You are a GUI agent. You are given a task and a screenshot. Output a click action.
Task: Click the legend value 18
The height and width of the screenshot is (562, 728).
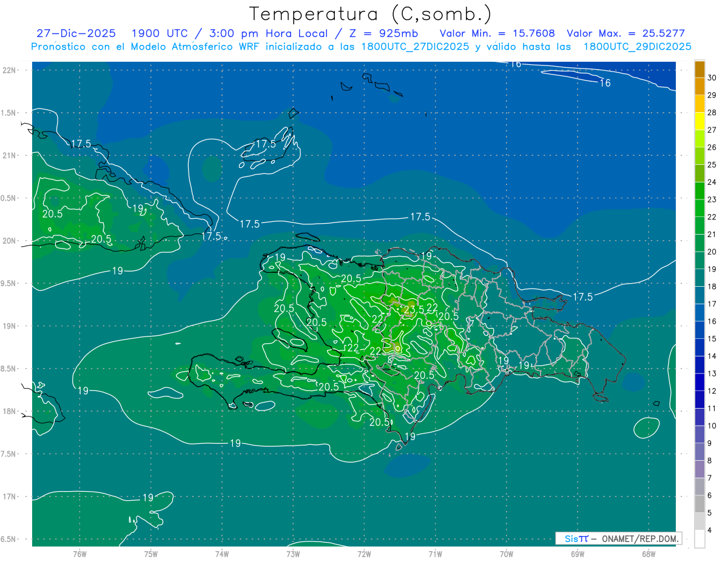[712, 286]
